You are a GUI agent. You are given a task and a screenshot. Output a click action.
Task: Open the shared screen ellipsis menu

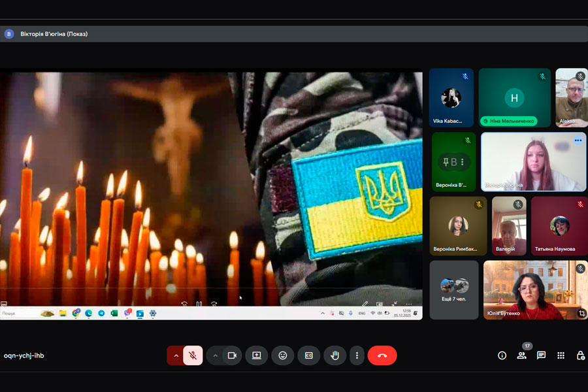pos(409,304)
